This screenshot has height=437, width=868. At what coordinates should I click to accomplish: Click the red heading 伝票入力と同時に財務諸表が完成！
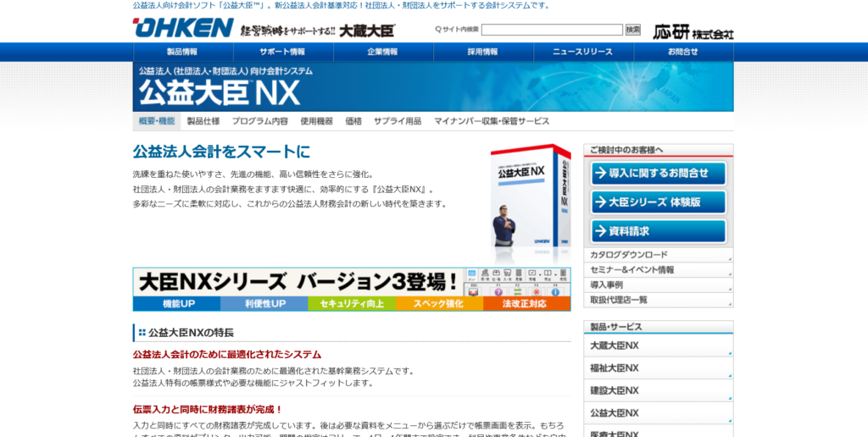[x=209, y=410]
